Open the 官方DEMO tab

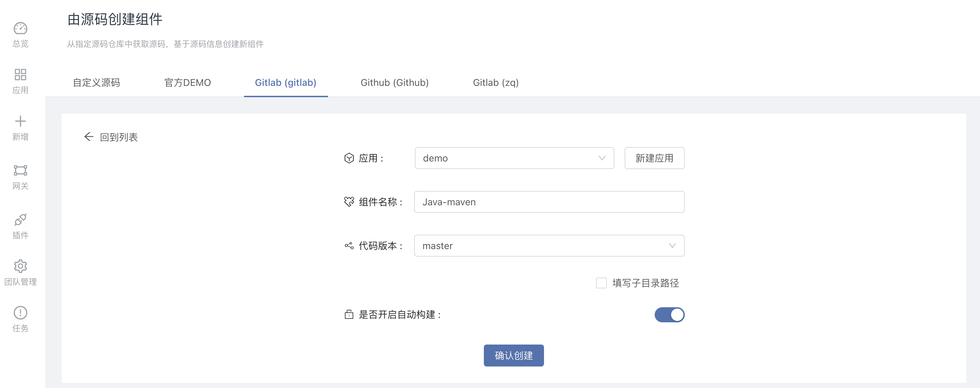[188, 82]
